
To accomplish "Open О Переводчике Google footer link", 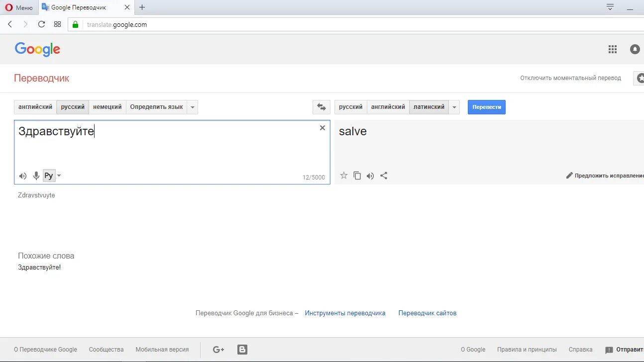I will [45, 350].
